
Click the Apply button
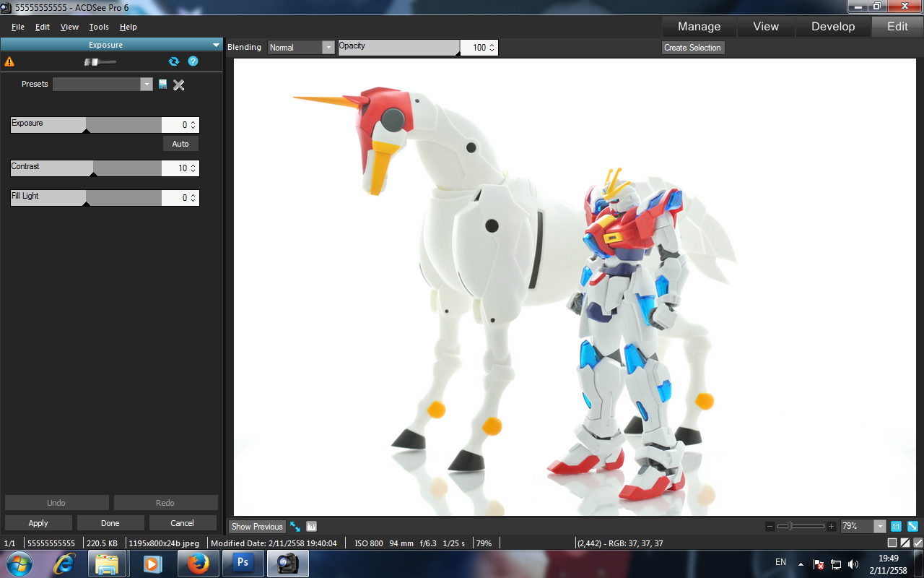tap(38, 523)
